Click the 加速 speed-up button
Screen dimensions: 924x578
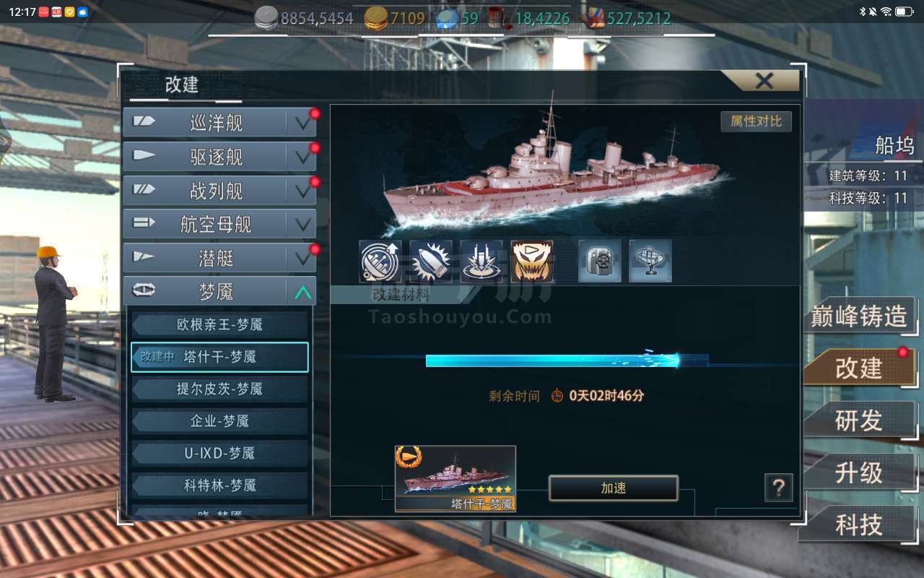click(x=614, y=488)
